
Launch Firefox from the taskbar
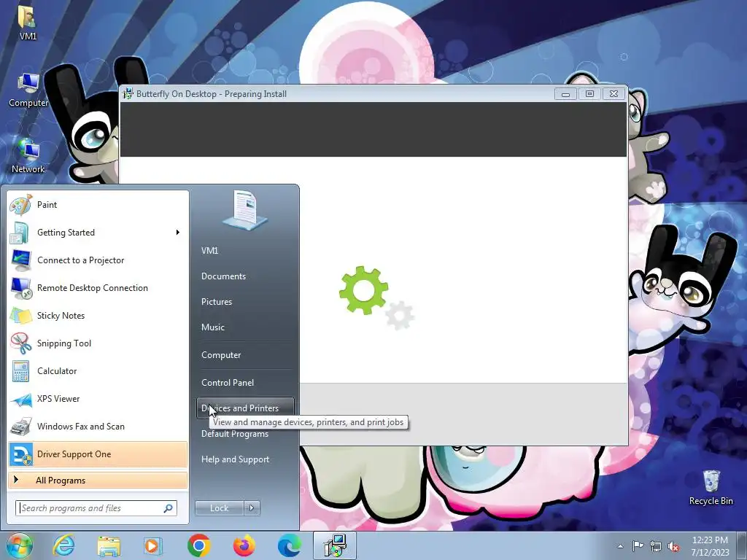click(x=244, y=545)
